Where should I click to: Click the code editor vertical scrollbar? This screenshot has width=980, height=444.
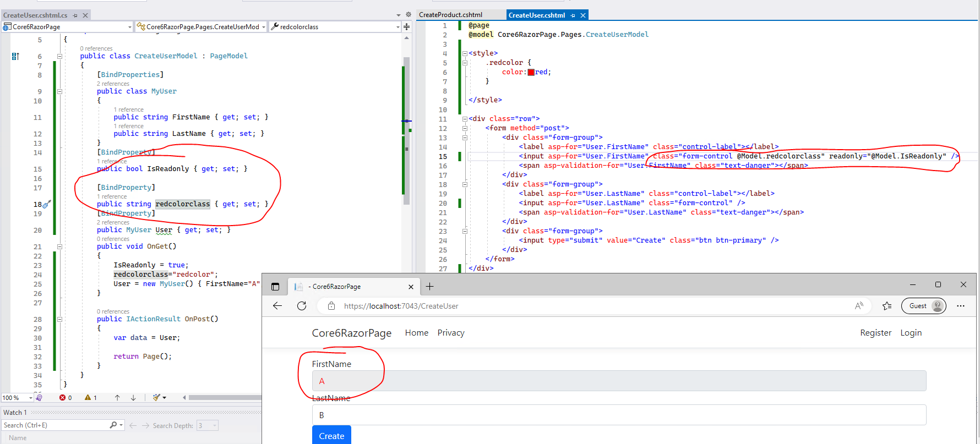pos(407,130)
